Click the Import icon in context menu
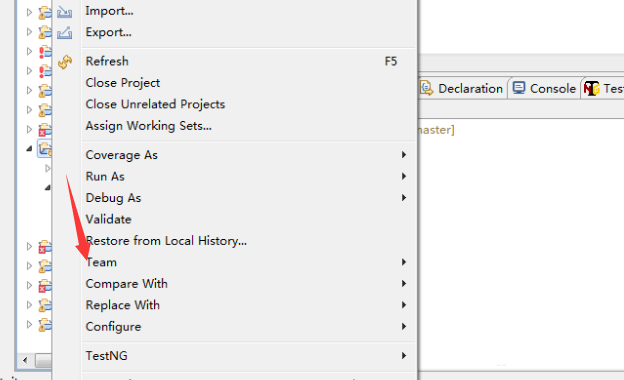 click(x=64, y=12)
